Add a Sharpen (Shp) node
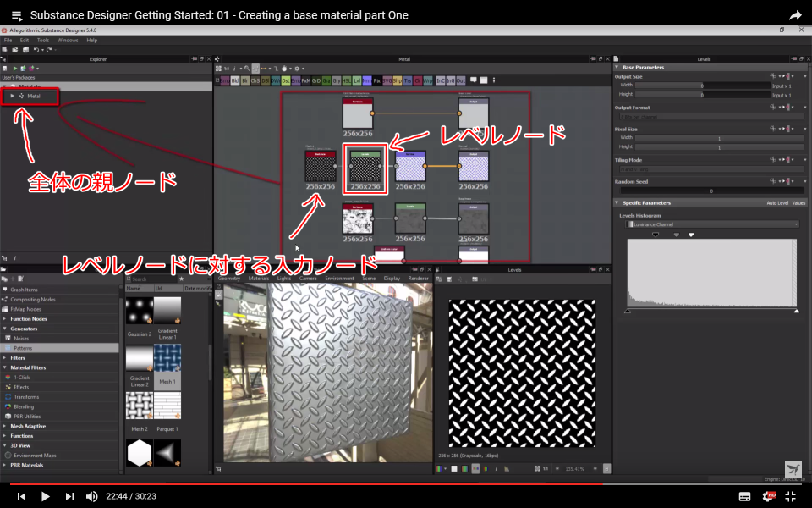This screenshot has height=508, width=812. pyautogui.click(x=398, y=80)
